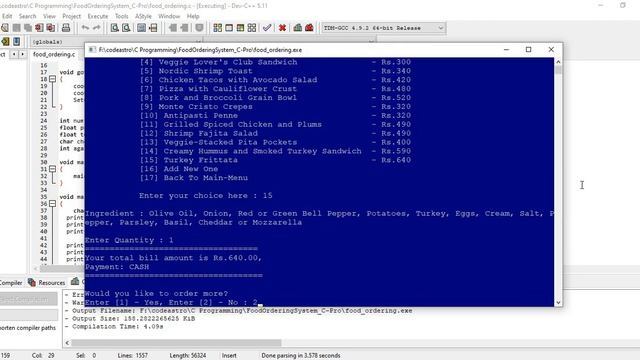Open the (globals) scope dropdown

point(116,42)
